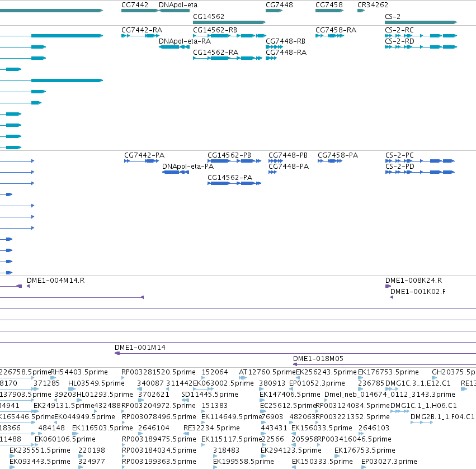Click the AT12760.5prime EST label
The width and height of the screenshot is (476, 470).
click(267, 372)
